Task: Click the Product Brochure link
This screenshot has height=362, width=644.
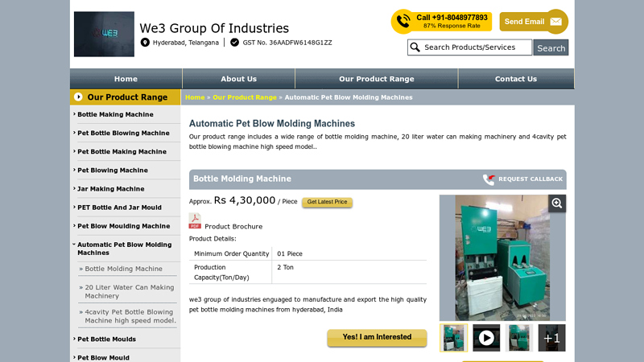Action: (x=233, y=227)
